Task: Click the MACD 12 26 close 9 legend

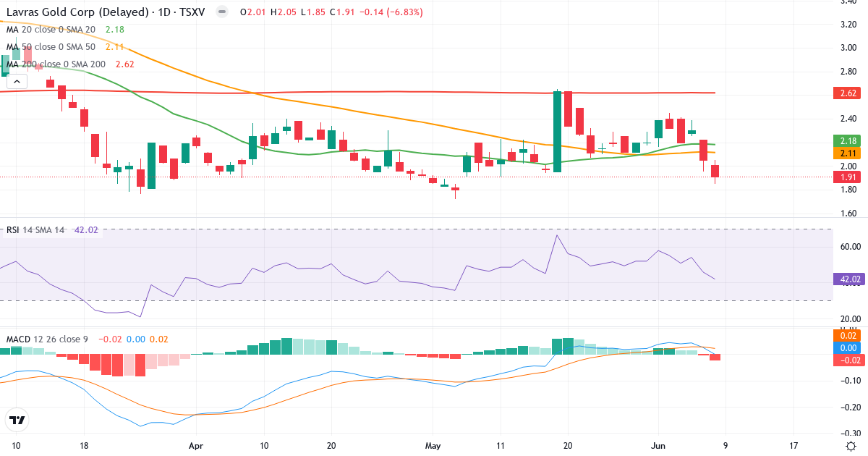Action: point(48,339)
